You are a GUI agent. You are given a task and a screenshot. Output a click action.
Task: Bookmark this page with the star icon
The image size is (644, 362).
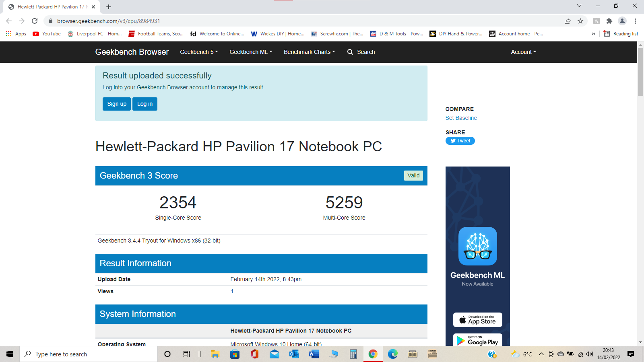580,21
